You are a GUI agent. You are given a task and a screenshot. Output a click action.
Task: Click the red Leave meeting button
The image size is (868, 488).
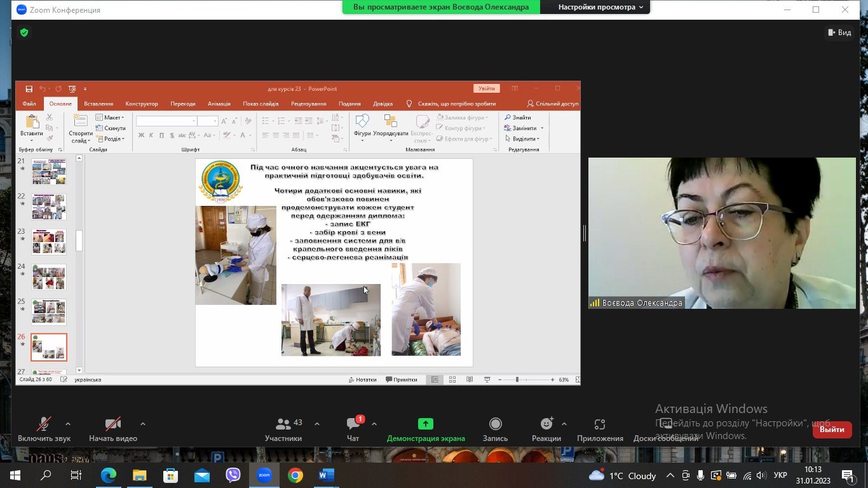831,430
